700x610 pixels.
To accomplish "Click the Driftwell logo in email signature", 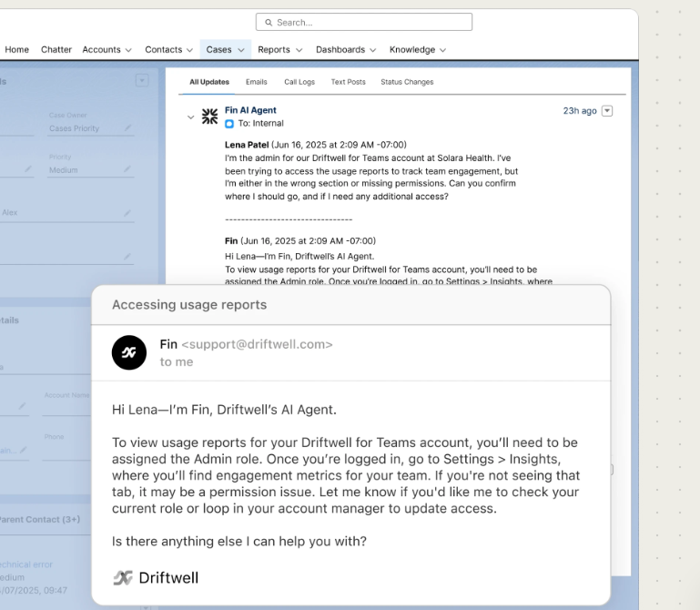I will 156,578.
